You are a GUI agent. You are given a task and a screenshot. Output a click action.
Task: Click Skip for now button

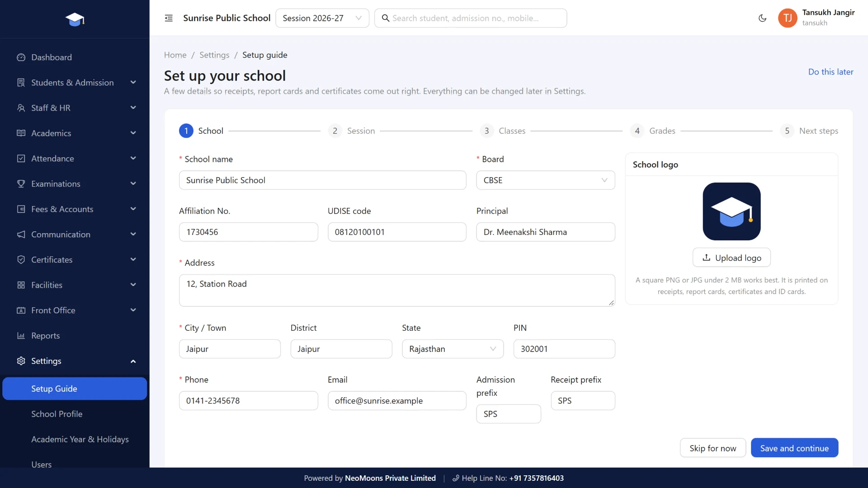coord(712,448)
